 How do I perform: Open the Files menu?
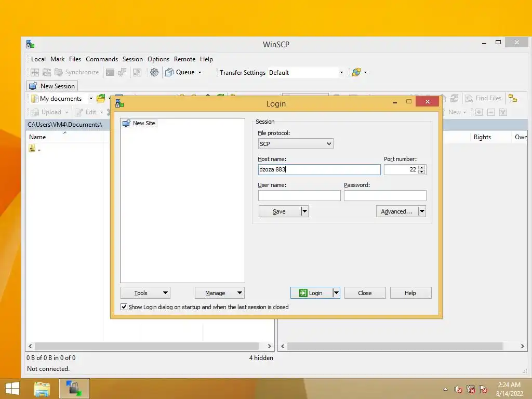(75, 59)
